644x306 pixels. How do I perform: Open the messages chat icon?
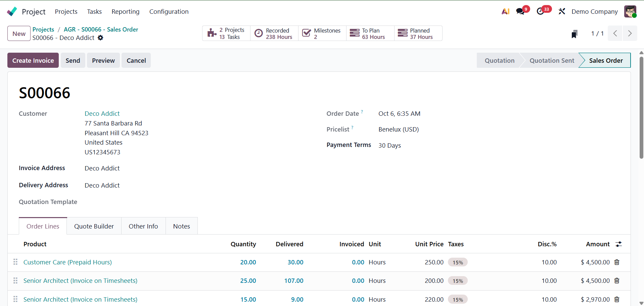(520, 11)
